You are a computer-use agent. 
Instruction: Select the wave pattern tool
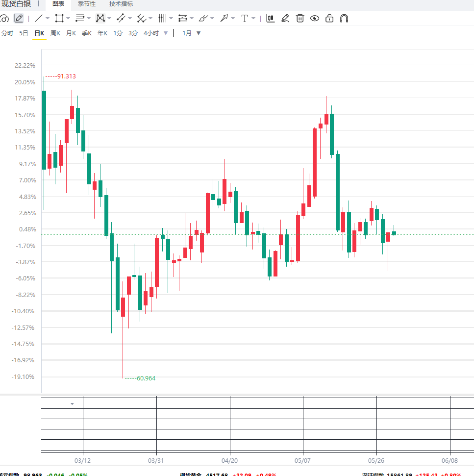pos(100,18)
